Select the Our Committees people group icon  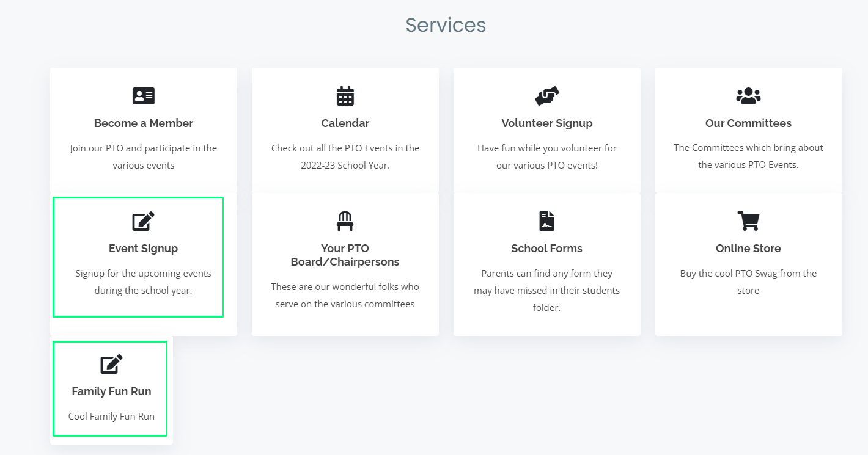748,95
